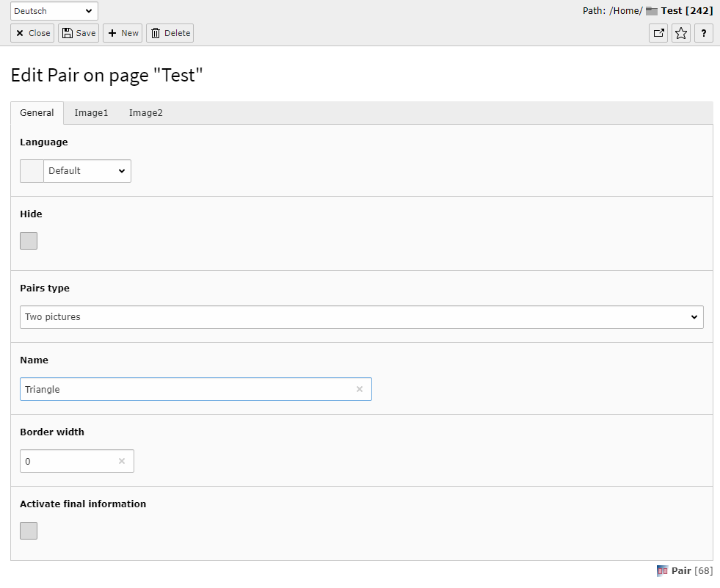Screen dimensions: 720x588
Task: Enable Activate final information checkbox
Action: coord(29,531)
